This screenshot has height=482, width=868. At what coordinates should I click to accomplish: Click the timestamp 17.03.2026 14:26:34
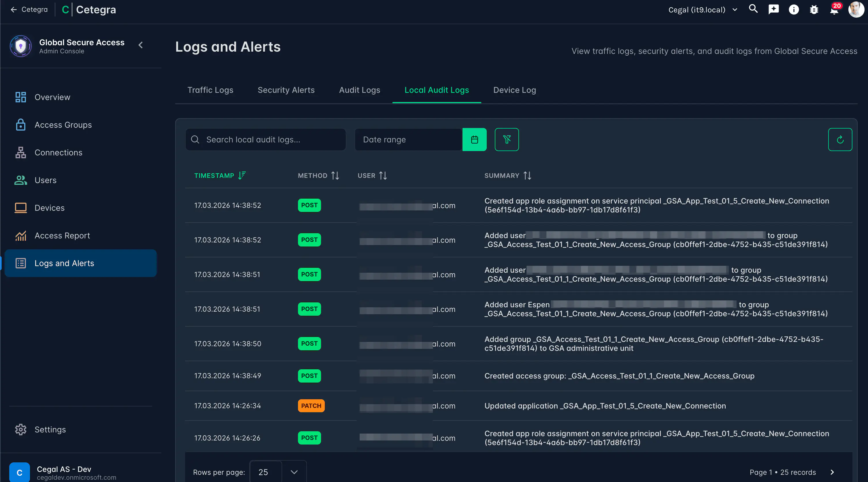pyautogui.click(x=227, y=406)
